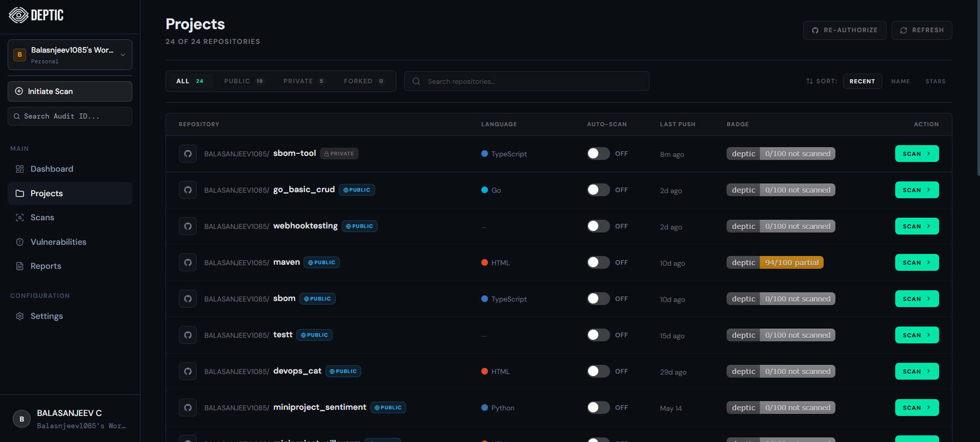This screenshot has height=442, width=980.
Task: Click the page vertical scrollbar
Action: (977, 88)
